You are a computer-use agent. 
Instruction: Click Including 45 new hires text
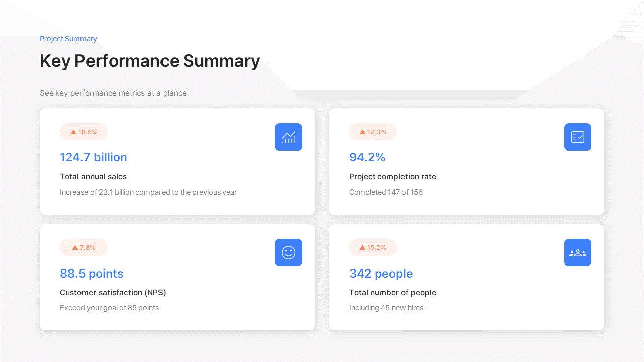click(x=386, y=308)
